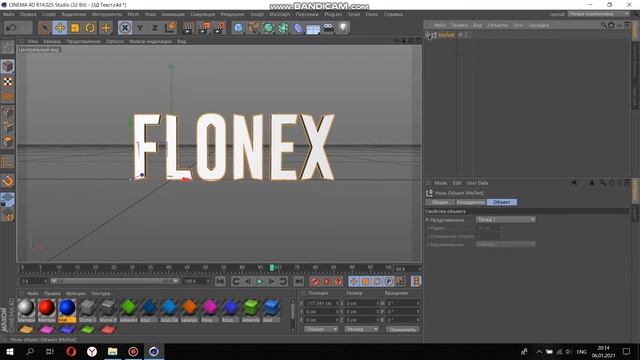The height and width of the screenshot is (360, 640).
Task: Toggle Parameter keyframe recording
Action: [x=389, y=281]
